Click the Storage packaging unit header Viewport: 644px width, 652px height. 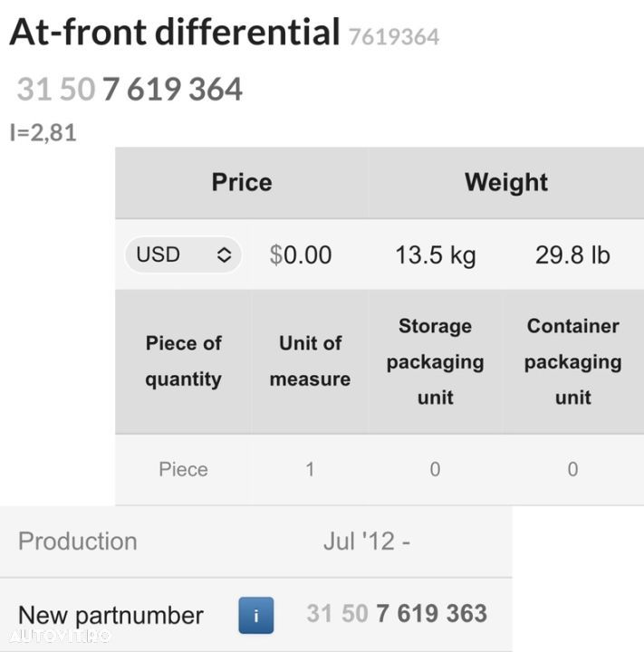(435, 361)
